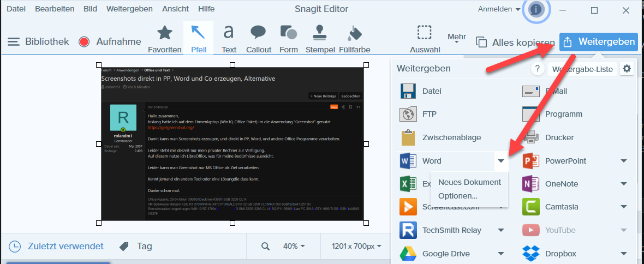Share via FTP icon
The height and width of the screenshot is (264, 644).
[408, 114]
